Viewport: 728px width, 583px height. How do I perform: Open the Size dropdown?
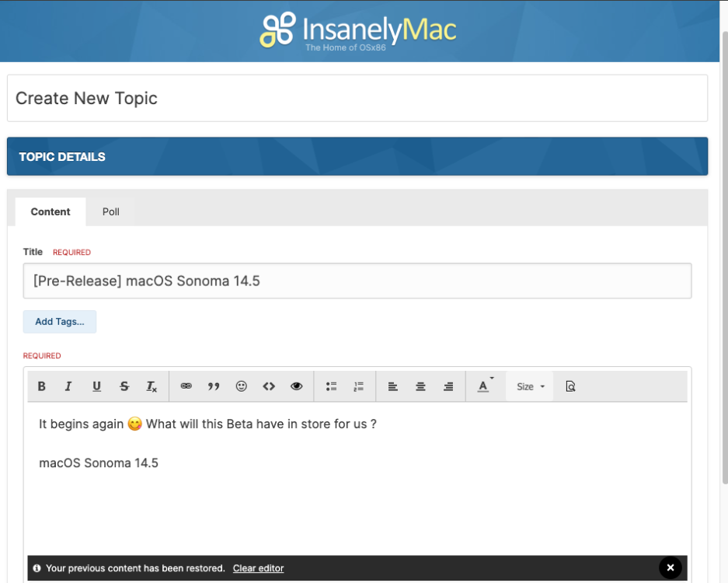pos(530,386)
